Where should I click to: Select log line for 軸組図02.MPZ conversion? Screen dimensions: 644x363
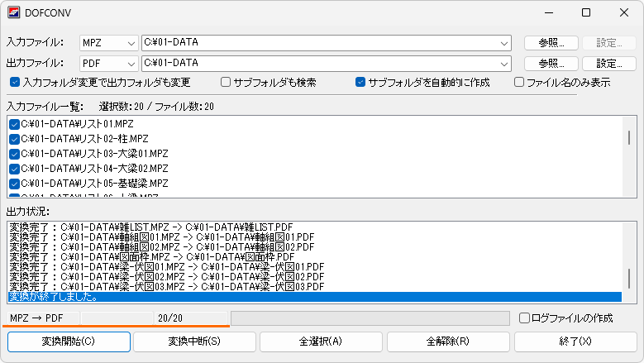(x=315, y=246)
